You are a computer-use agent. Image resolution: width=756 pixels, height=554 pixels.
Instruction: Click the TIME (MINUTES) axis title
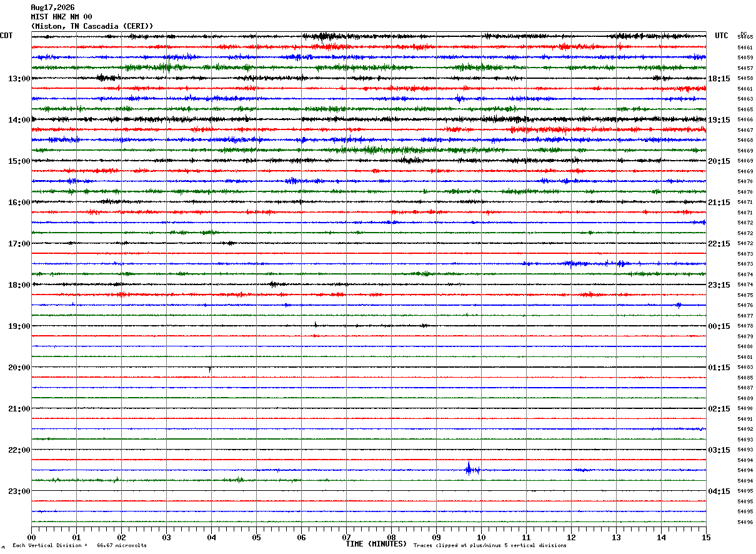pos(376,544)
